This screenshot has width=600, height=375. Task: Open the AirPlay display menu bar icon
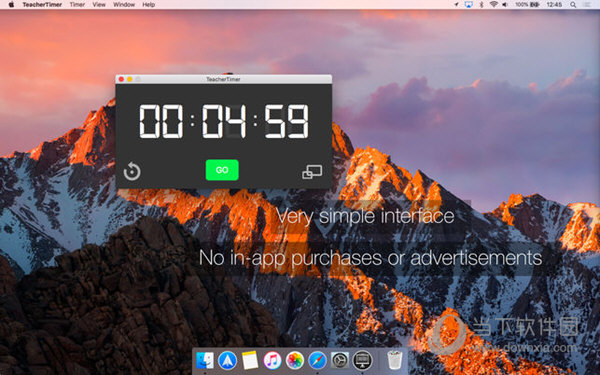pos(469,5)
